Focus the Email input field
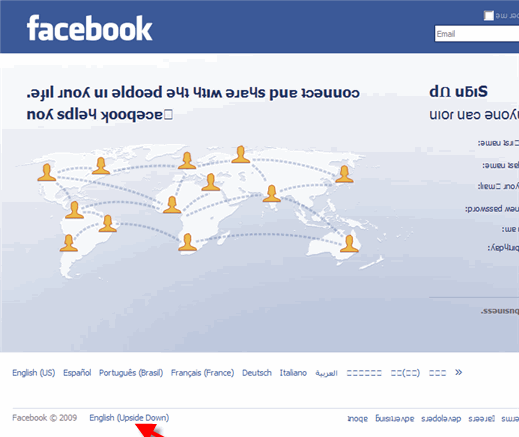Screen dimensions: 519x437 477,34
